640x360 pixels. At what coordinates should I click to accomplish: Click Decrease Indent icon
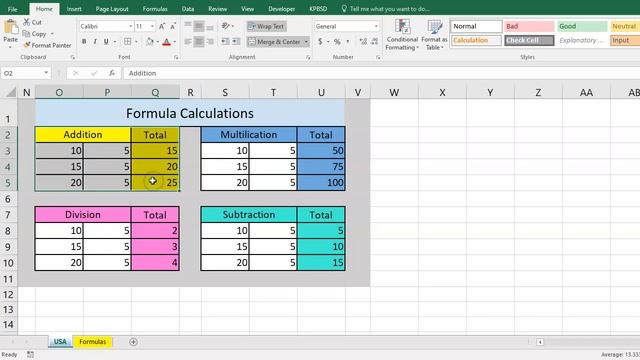tap(225, 41)
